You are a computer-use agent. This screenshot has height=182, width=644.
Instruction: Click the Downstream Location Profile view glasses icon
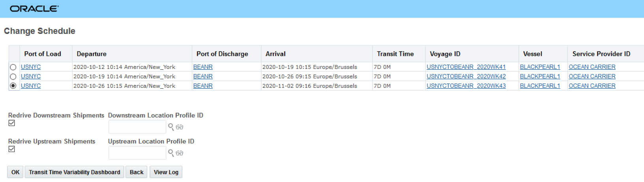[180, 127]
